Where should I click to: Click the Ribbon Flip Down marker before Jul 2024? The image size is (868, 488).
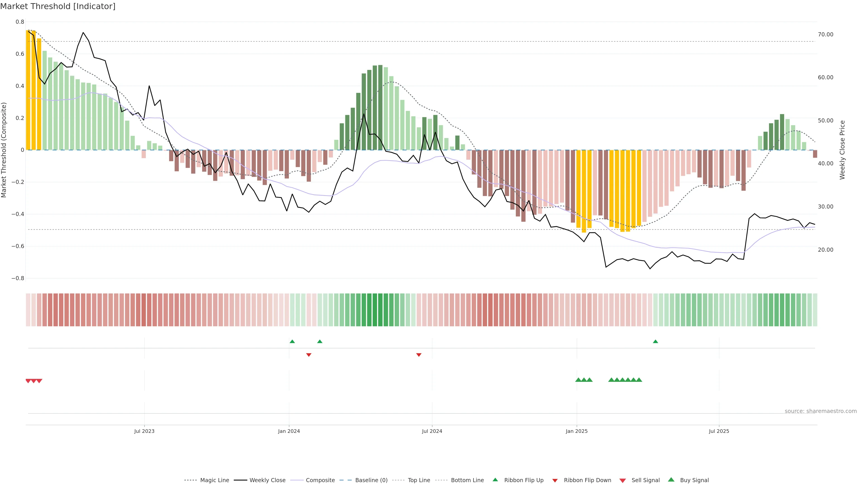[419, 355]
